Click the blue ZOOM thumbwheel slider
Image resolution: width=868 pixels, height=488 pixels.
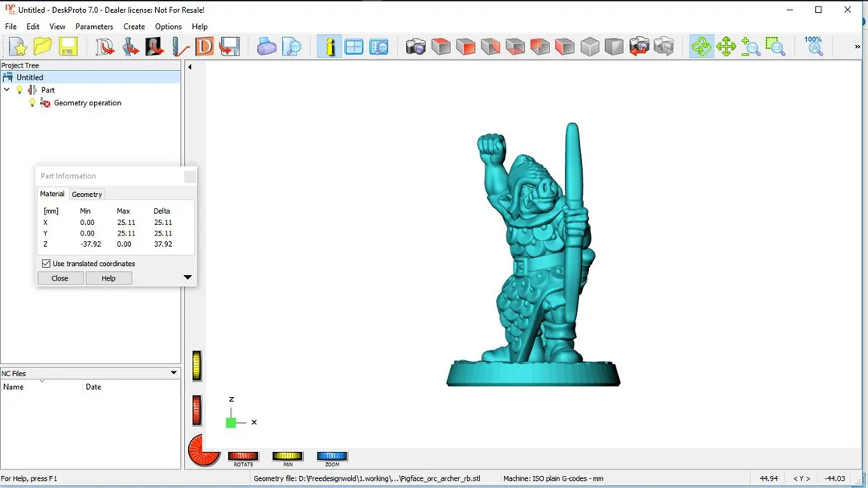pyautogui.click(x=332, y=457)
